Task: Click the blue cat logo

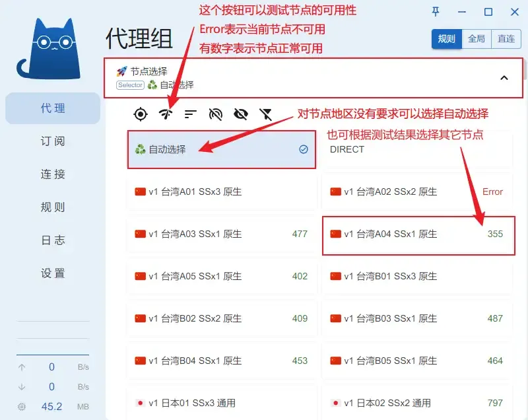Action: [49, 48]
